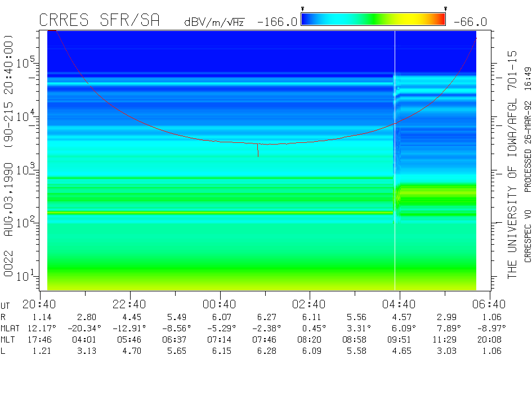Click the 06:40 time label at axis end

(489, 304)
